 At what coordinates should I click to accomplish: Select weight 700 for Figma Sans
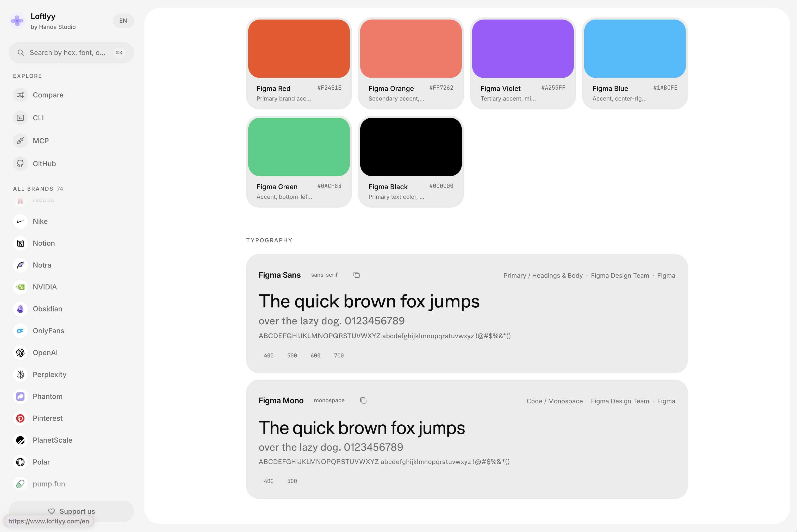(339, 356)
